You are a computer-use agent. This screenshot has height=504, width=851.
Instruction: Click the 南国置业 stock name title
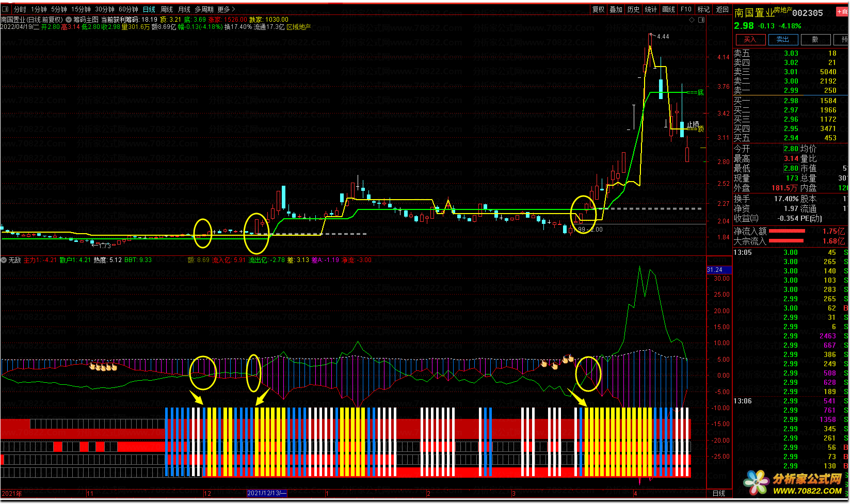tap(754, 13)
